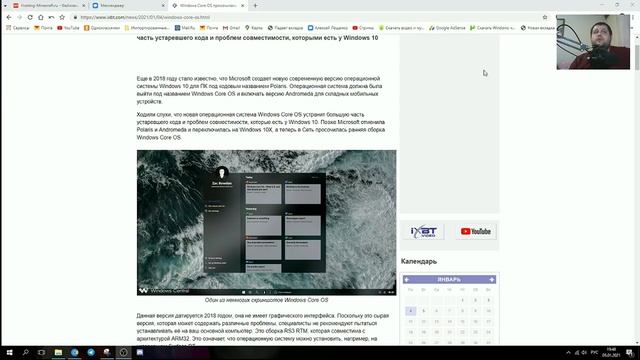Click the volume icon in system tray
This screenshot has height=360, width=640.
[584, 353]
